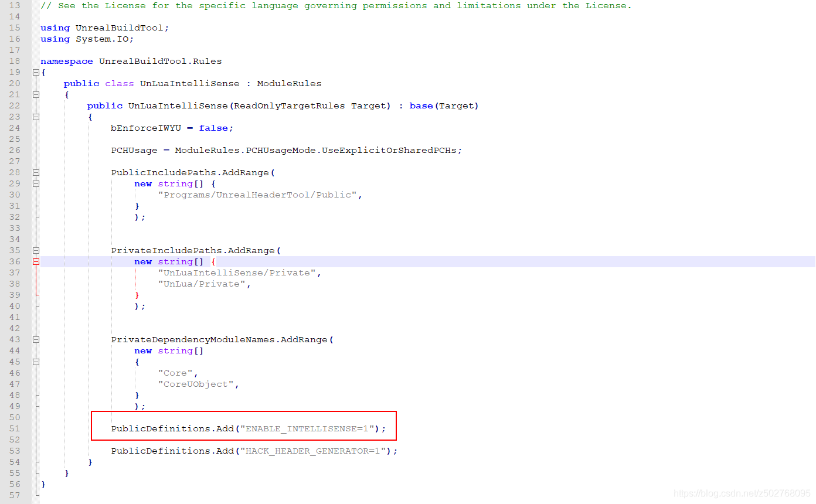
Task: Collapse the array initializer fold at line 45
Action: [36, 362]
